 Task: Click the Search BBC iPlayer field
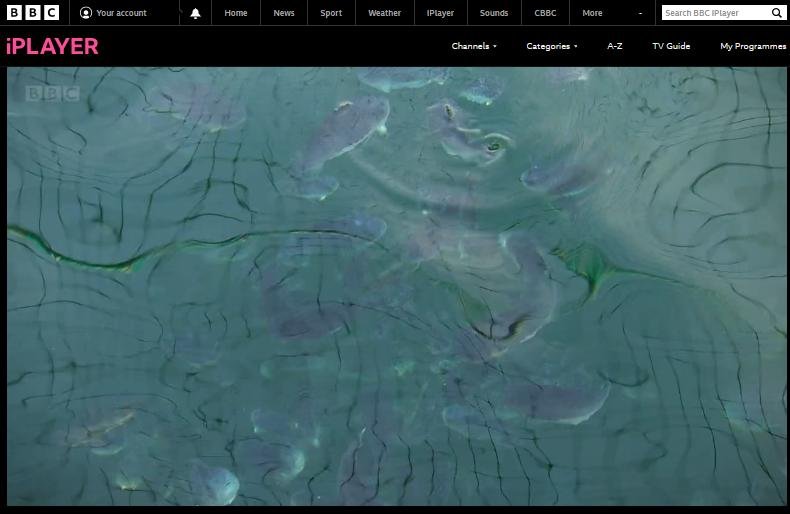tap(714, 13)
